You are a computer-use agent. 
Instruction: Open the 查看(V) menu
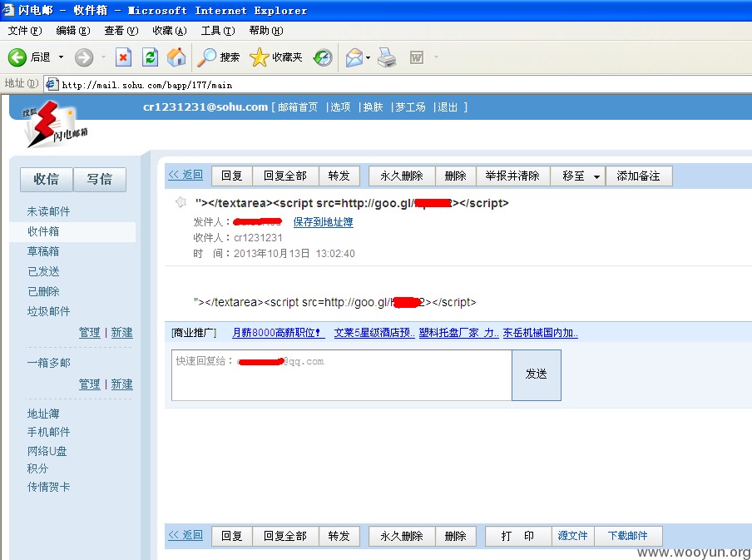click(x=121, y=31)
